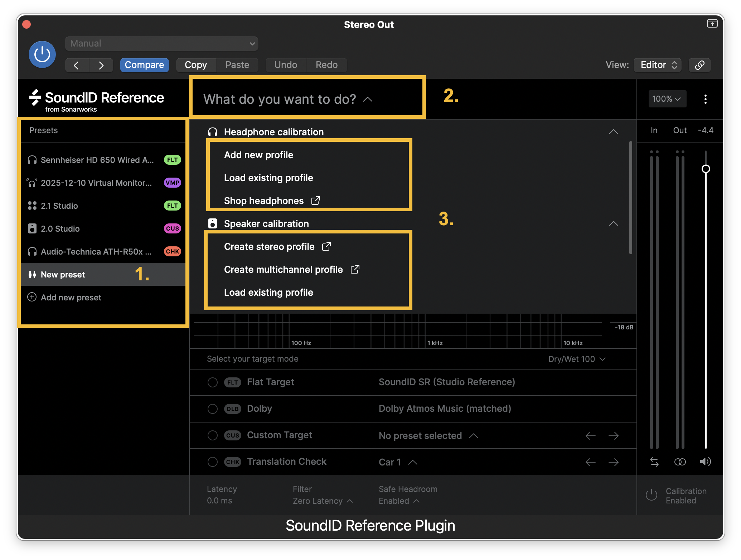The width and height of the screenshot is (741, 560).
Task: Click the plus icon for Add new preset
Action: (x=32, y=297)
